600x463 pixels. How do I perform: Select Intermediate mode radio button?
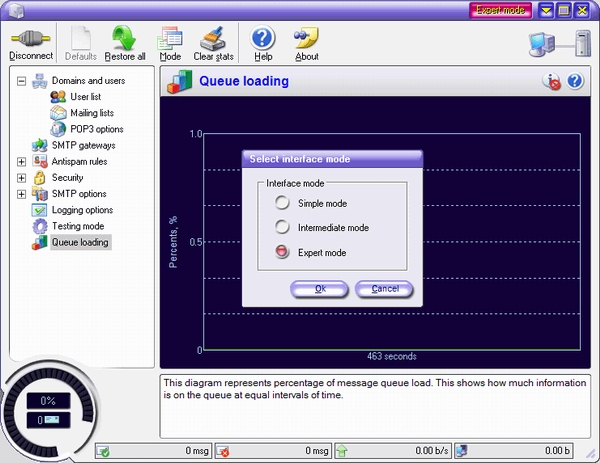[283, 228]
